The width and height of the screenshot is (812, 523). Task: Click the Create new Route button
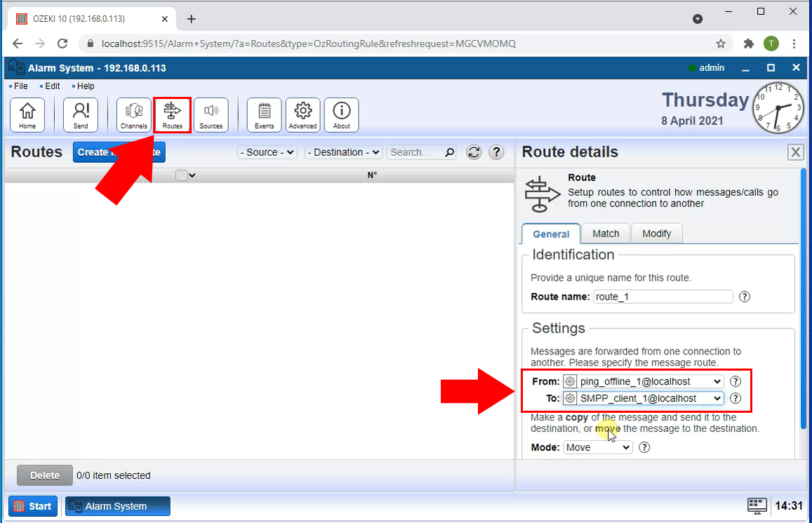pyautogui.click(x=119, y=152)
